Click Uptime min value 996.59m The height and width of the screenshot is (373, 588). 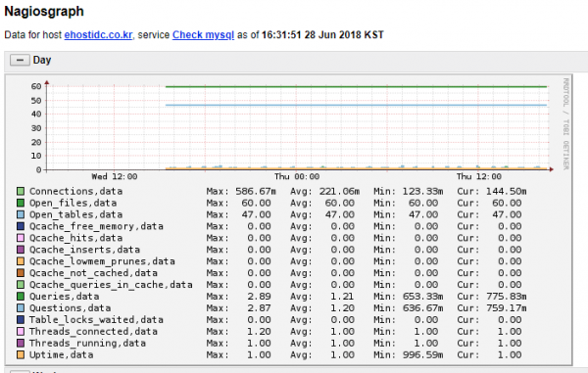[423, 354]
